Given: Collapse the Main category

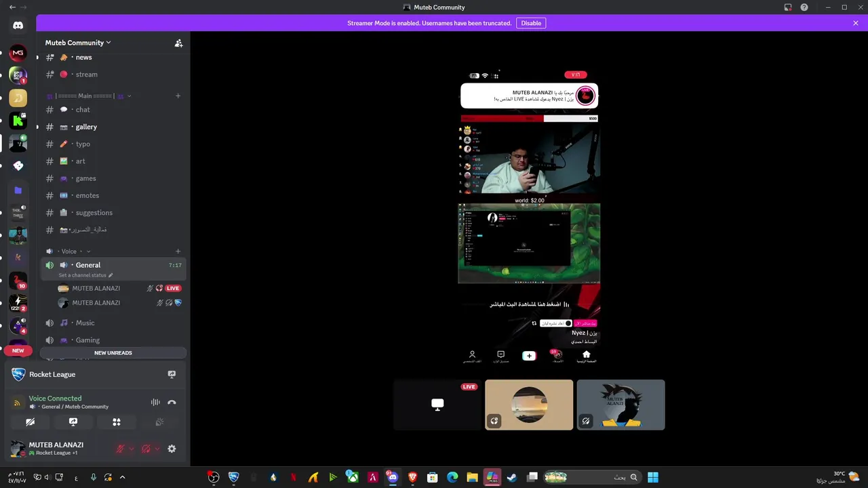Looking at the screenshot, I should click(x=88, y=96).
